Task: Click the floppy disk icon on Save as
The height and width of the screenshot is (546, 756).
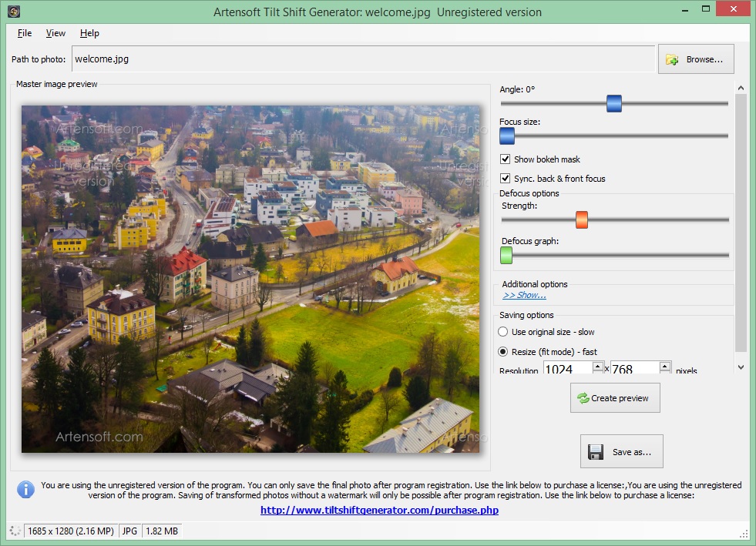Action: 597,452
